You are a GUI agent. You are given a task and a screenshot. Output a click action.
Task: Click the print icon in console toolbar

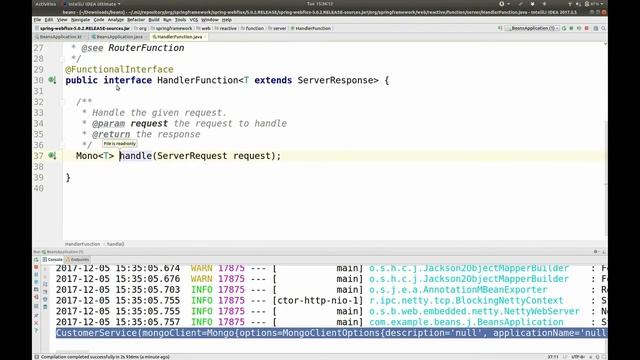[x=45, y=299]
